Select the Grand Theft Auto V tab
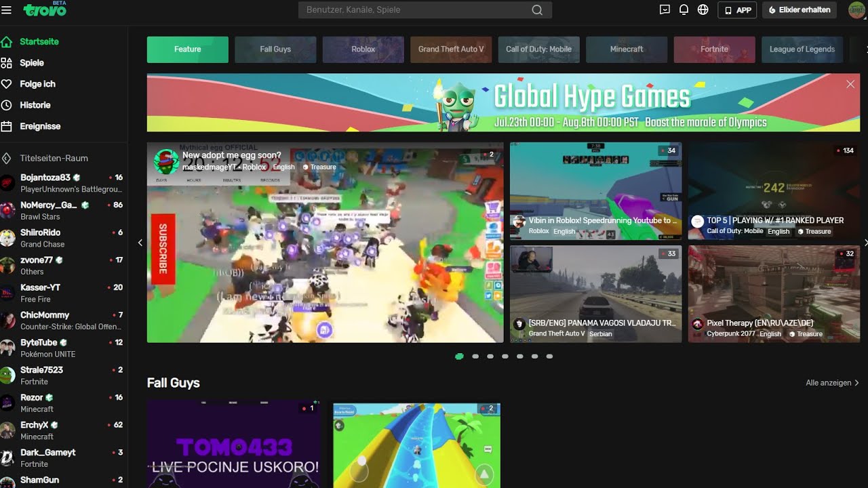The height and width of the screenshot is (488, 868). [451, 49]
